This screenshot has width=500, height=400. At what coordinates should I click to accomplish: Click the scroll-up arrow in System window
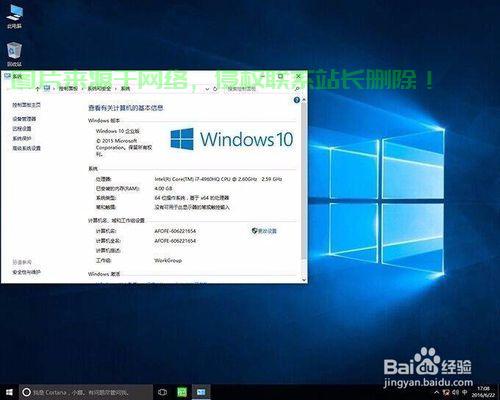coord(304,100)
